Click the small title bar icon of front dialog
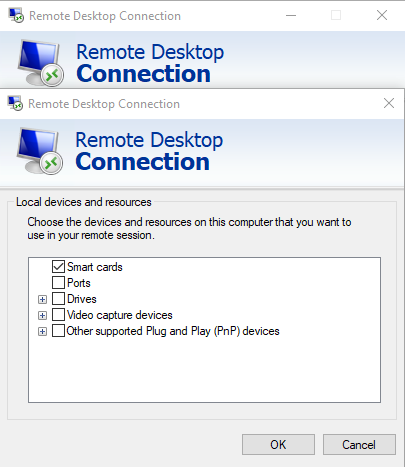The height and width of the screenshot is (467, 405). click(15, 103)
